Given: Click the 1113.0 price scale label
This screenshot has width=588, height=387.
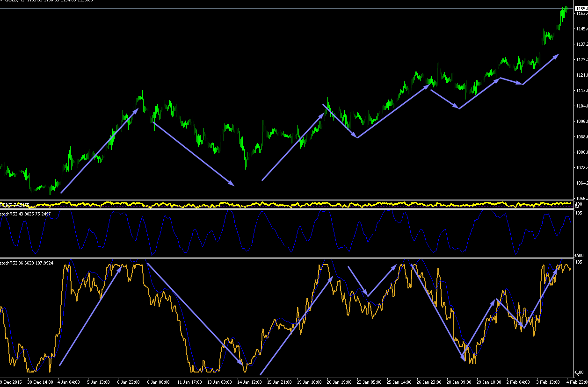Looking at the screenshot, I should tap(582, 91).
